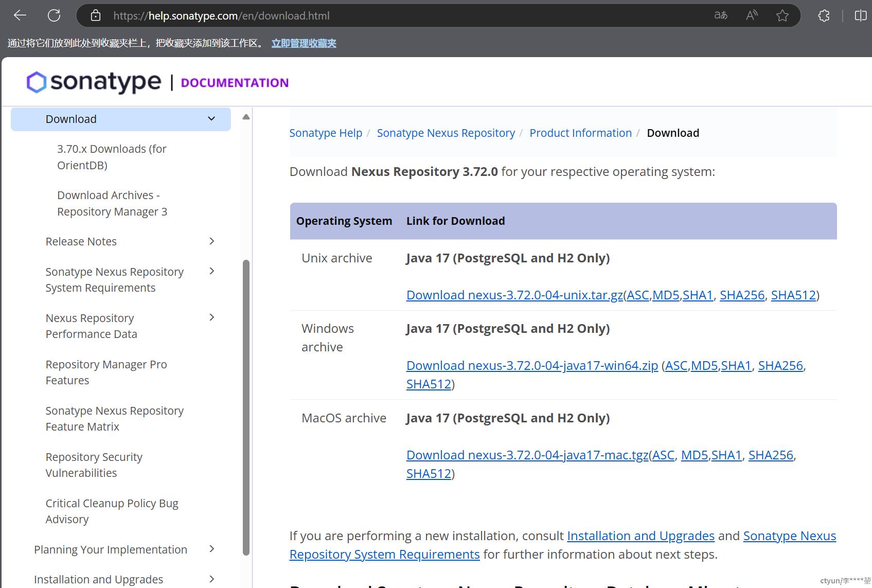872x588 pixels.
Task: Click the Sonatype logo
Action: [x=94, y=82]
